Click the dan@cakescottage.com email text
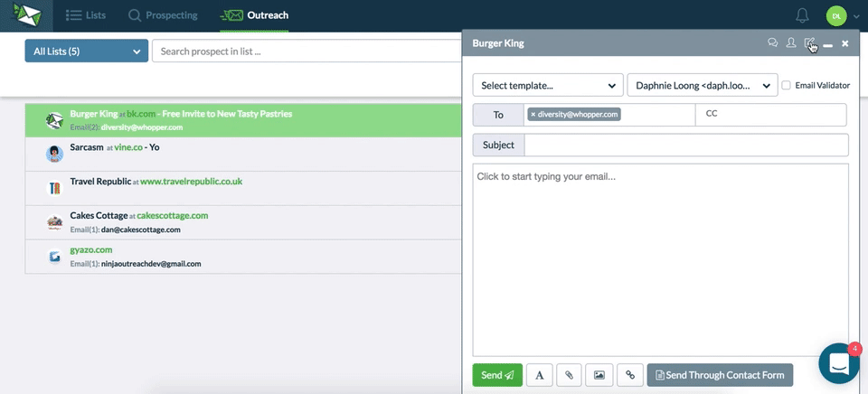The width and height of the screenshot is (868, 394). [x=141, y=230]
